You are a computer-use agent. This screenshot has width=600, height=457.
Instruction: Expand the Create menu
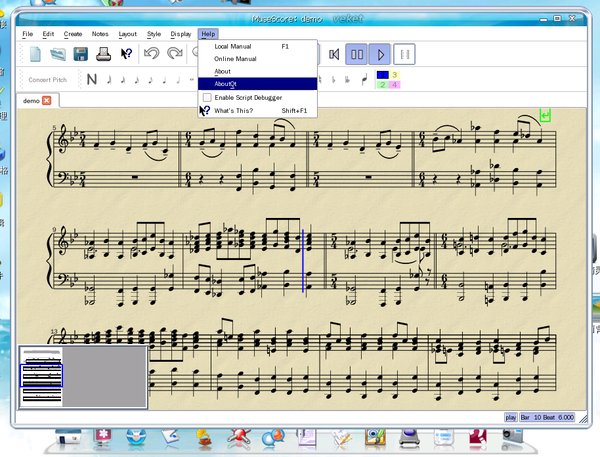73,34
